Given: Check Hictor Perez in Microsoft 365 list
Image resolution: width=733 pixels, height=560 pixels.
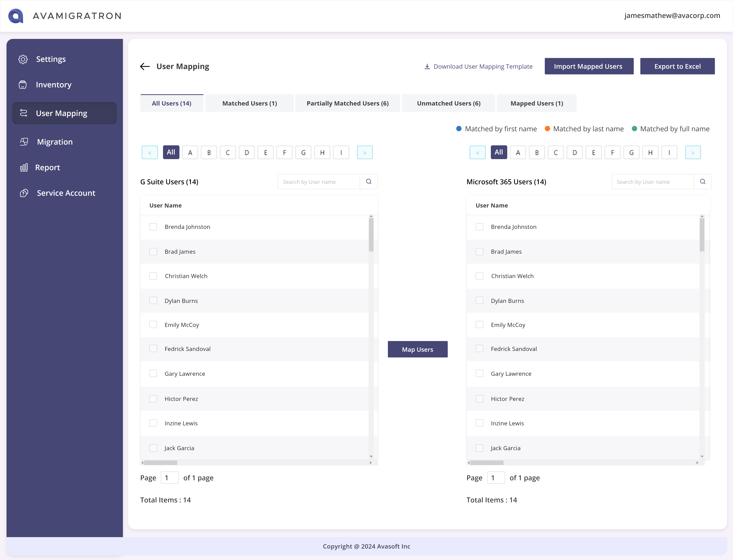Looking at the screenshot, I should pos(479,399).
